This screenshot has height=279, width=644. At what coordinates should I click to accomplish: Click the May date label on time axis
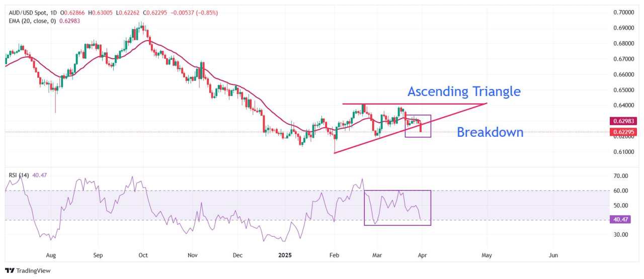[487, 255]
